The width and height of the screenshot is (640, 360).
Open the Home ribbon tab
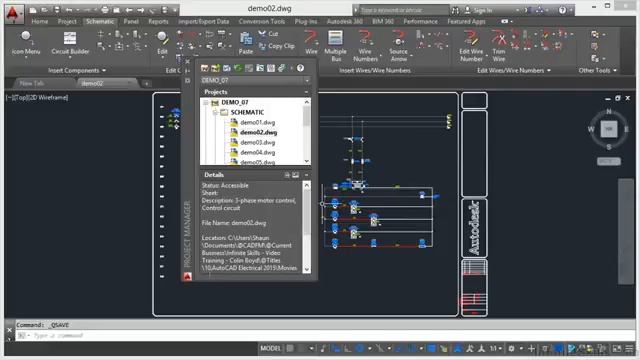click(40, 21)
